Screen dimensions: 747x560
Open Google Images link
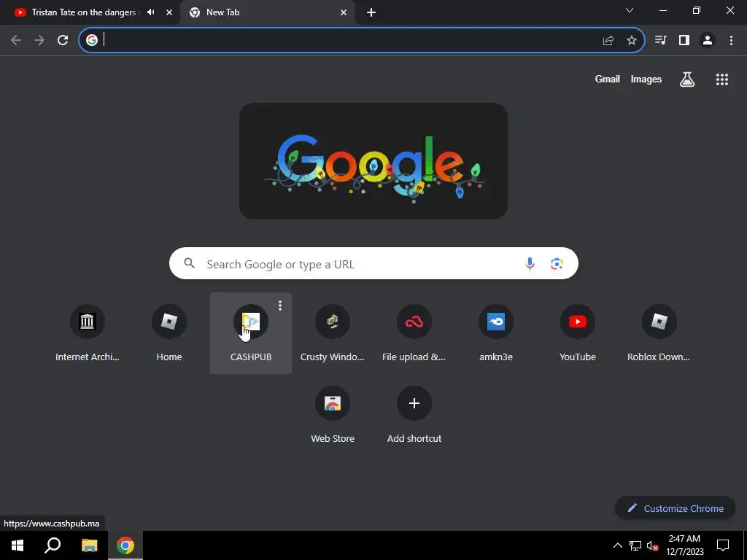[x=646, y=79]
